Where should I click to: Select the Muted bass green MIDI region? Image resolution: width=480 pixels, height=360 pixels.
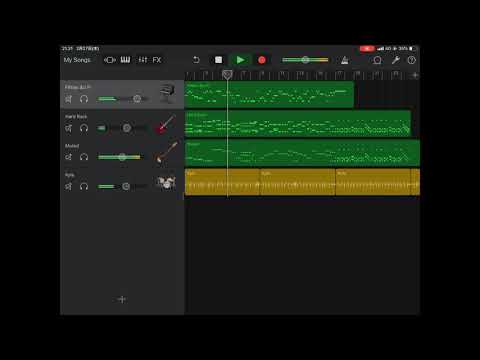[x=302, y=153]
